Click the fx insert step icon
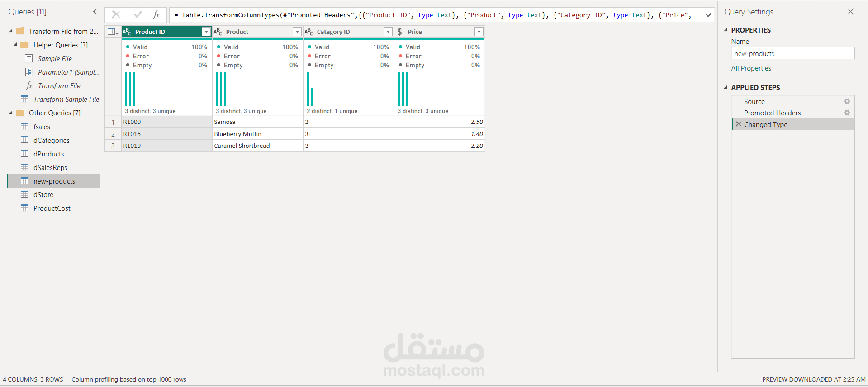Viewport: 868px width, 387px height. point(157,15)
